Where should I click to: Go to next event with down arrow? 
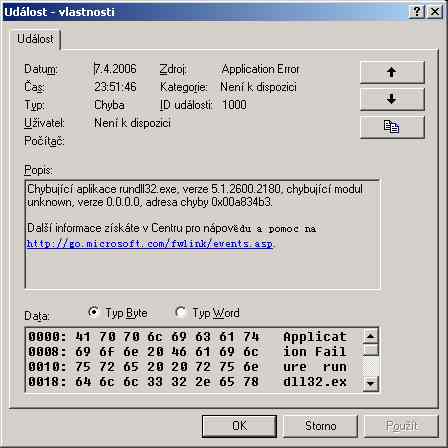[392, 99]
